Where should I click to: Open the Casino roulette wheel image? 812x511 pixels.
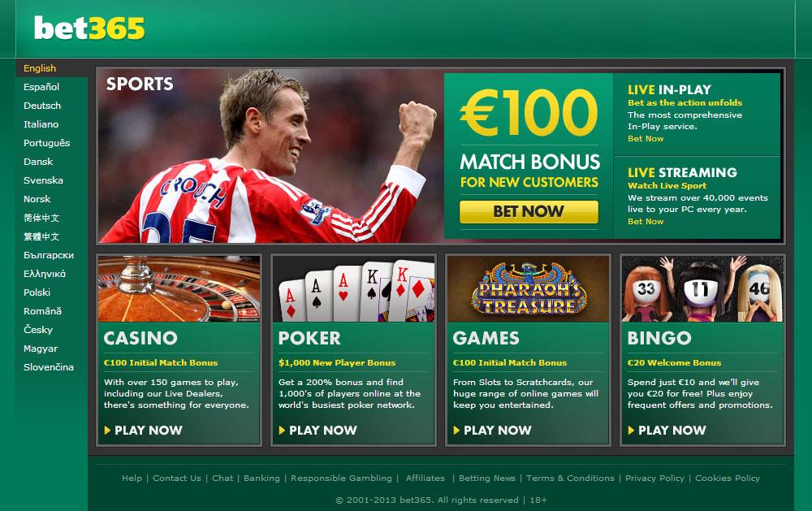pos(179,288)
